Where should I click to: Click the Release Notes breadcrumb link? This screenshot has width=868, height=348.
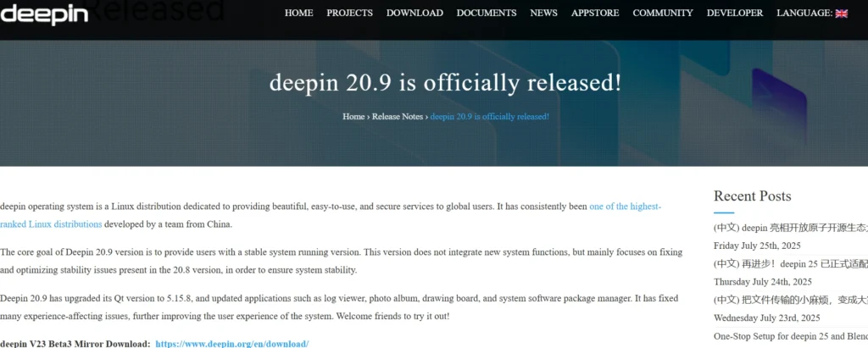tap(398, 117)
